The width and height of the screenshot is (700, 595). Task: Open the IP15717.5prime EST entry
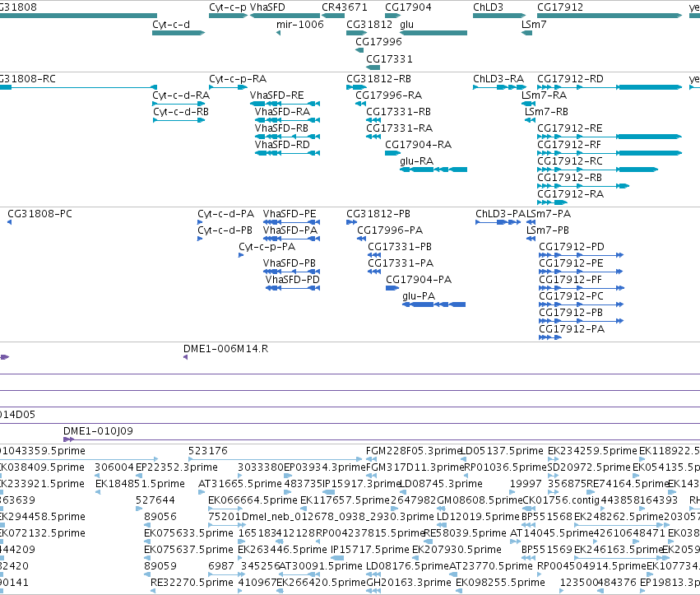(337, 558)
